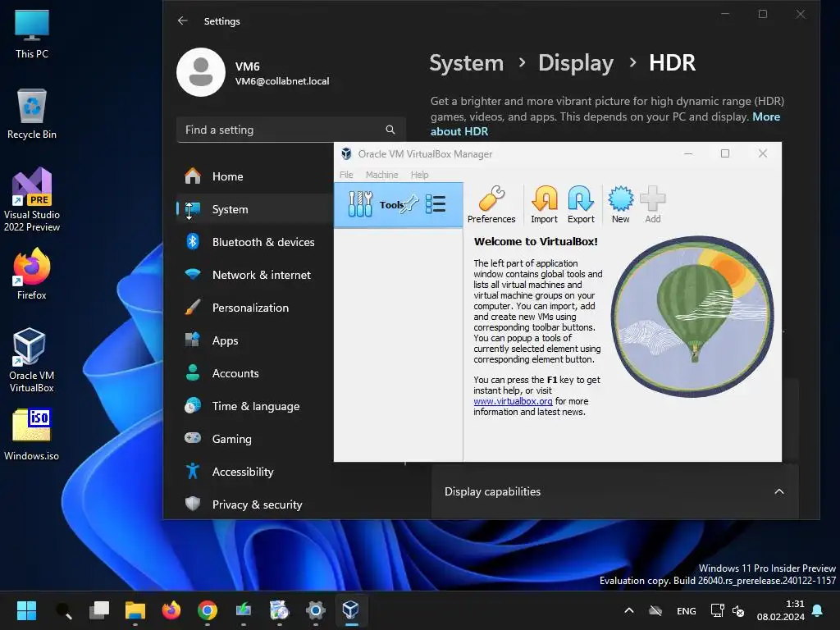Viewport: 840px width, 630px height.
Task: Open the File menu in VirtualBox
Action: 346,175
